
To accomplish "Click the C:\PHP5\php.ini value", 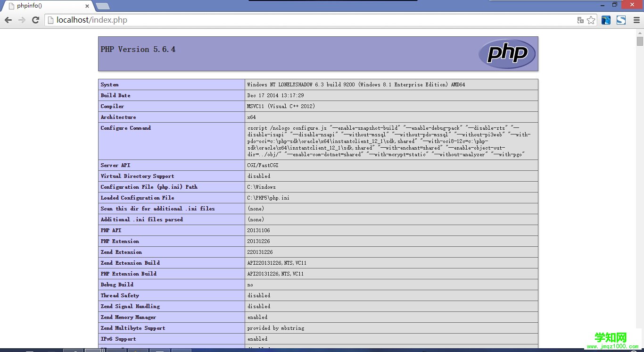I will click(268, 198).
